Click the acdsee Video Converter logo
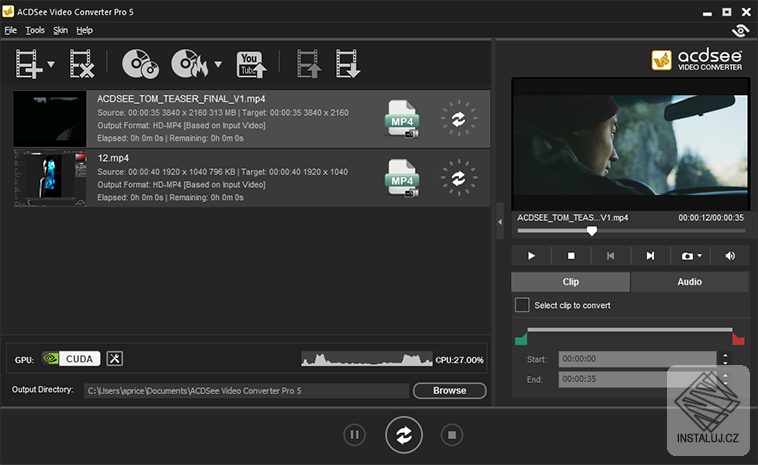Viewport: 758px width, 465px height. coord(697,60)
